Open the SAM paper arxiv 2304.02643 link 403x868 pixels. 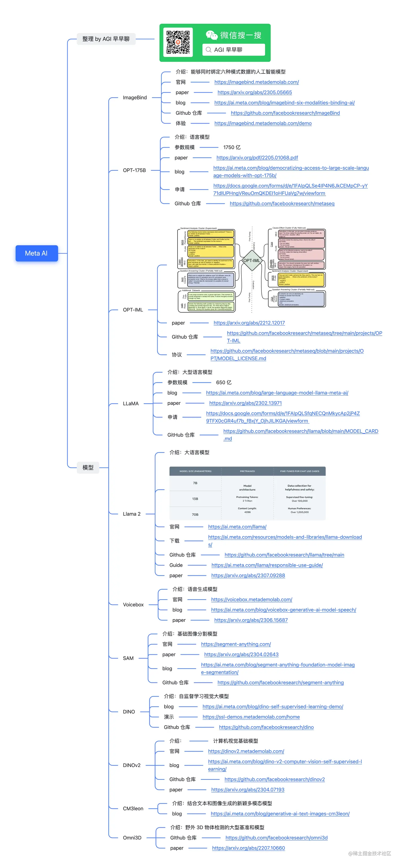tap(241, 654)
